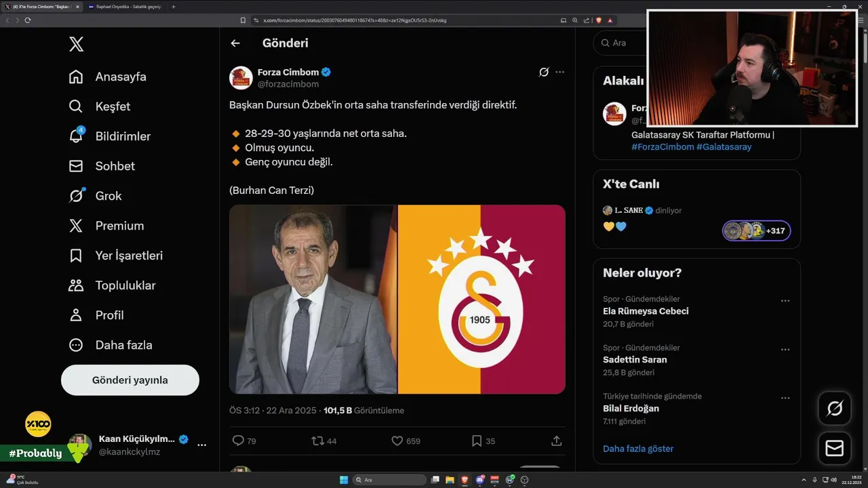
Task: Open Profil page
Action: [96, 315]
